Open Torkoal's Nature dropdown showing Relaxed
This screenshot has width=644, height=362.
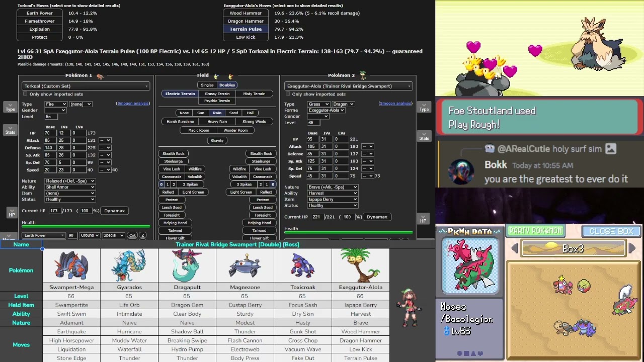click(70, 181)
